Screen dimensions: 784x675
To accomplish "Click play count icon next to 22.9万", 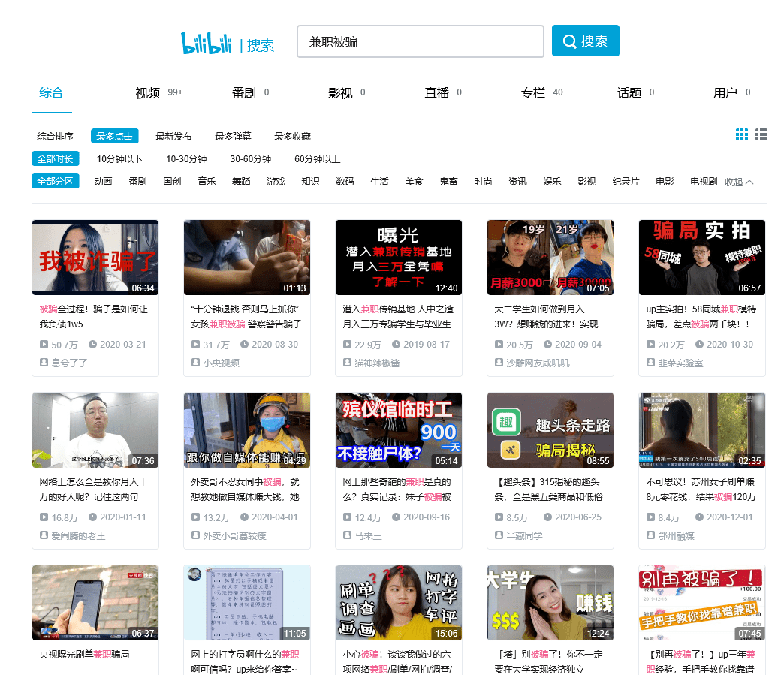I will point(347,344).
